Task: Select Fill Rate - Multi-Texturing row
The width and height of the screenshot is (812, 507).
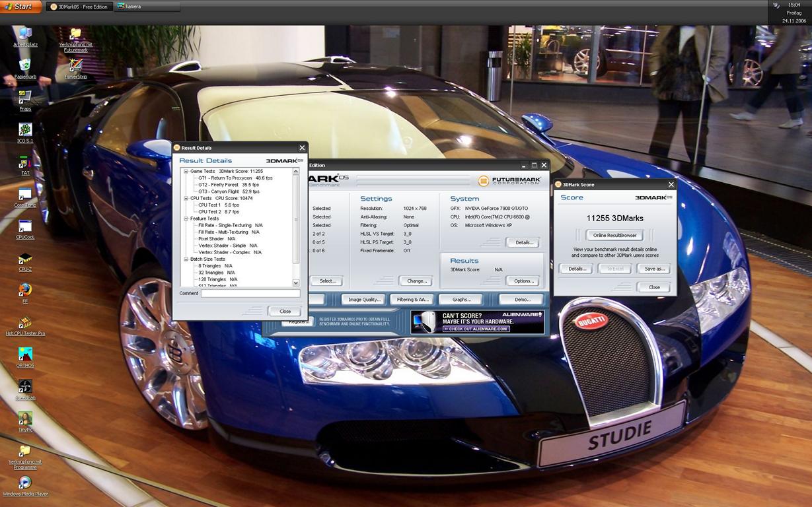Action: tap(229, 232)
